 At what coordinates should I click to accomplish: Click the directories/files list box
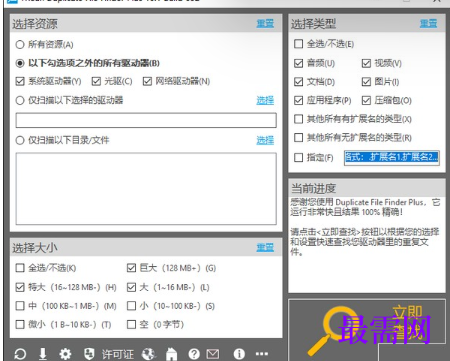[x=146, y=189]
